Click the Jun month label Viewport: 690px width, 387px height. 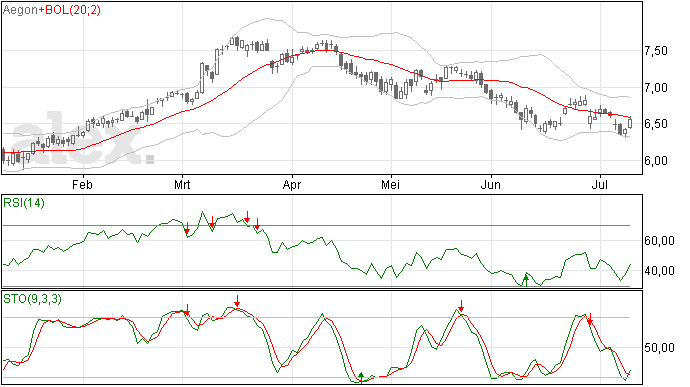pos(491,184)
